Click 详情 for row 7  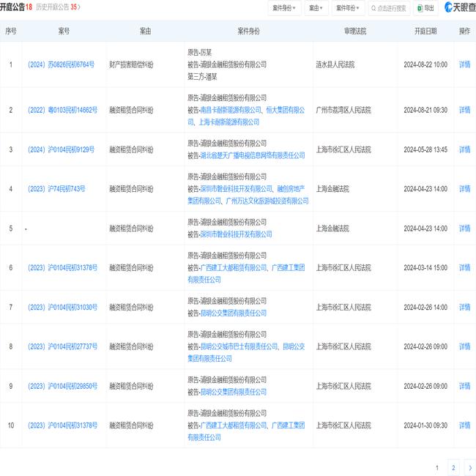point(464,308)
